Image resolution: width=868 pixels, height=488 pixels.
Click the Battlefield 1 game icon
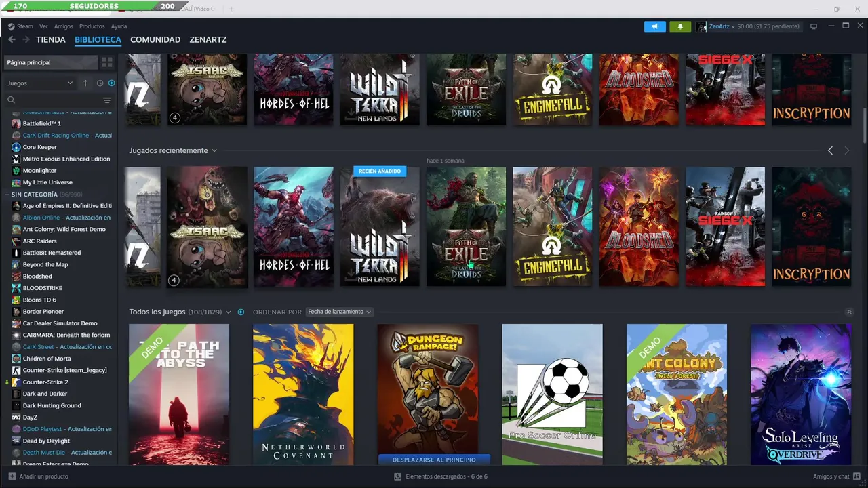(16, 123)
